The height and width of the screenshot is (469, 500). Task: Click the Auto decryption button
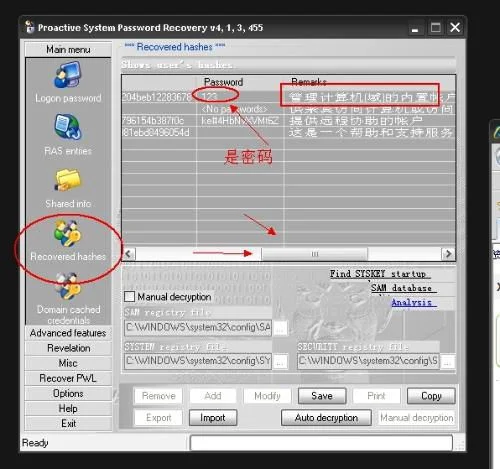click(x=326, y=418)
